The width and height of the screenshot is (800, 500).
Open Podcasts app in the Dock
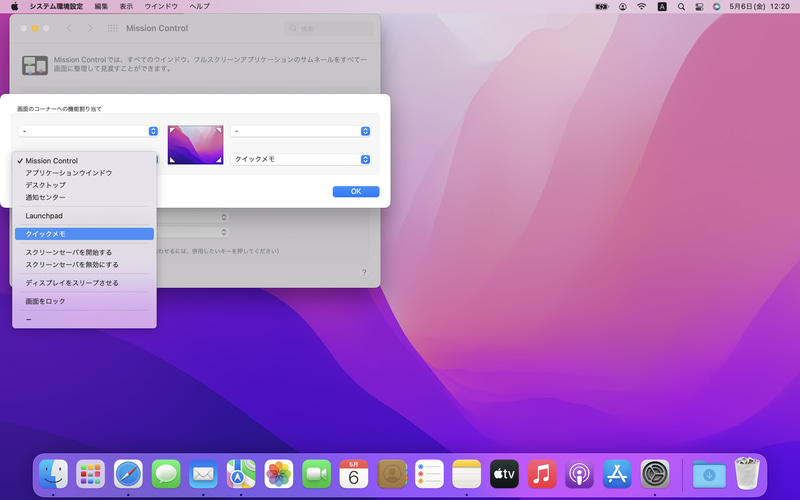click(x=579, y=474)
